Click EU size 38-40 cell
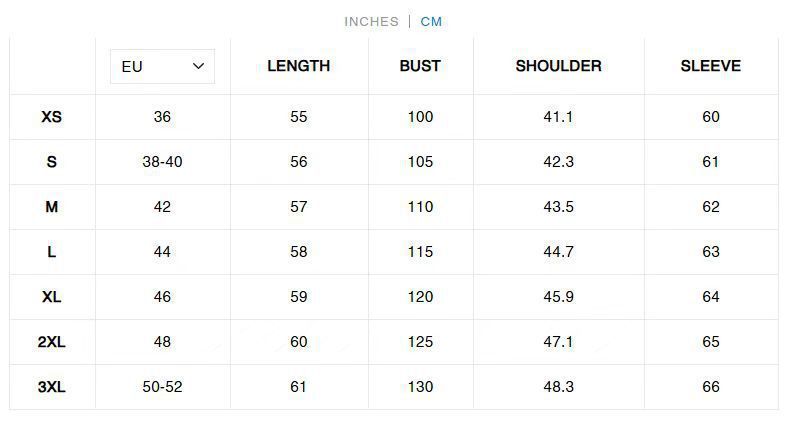The image size is (790, 426). (162, 162)
